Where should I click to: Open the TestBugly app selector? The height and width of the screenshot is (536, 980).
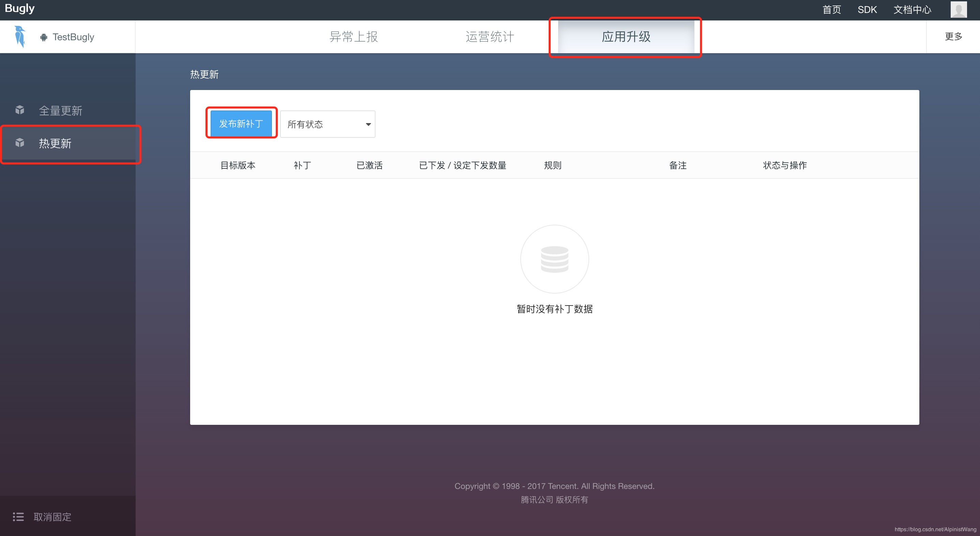tap(74, 37)
